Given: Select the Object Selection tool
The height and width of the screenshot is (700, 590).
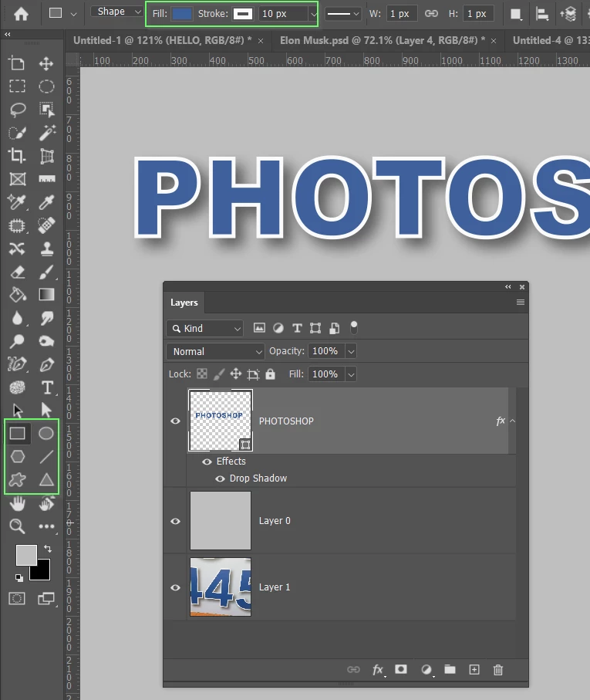Looking at the screenshot, I should [x=46, y=110].
